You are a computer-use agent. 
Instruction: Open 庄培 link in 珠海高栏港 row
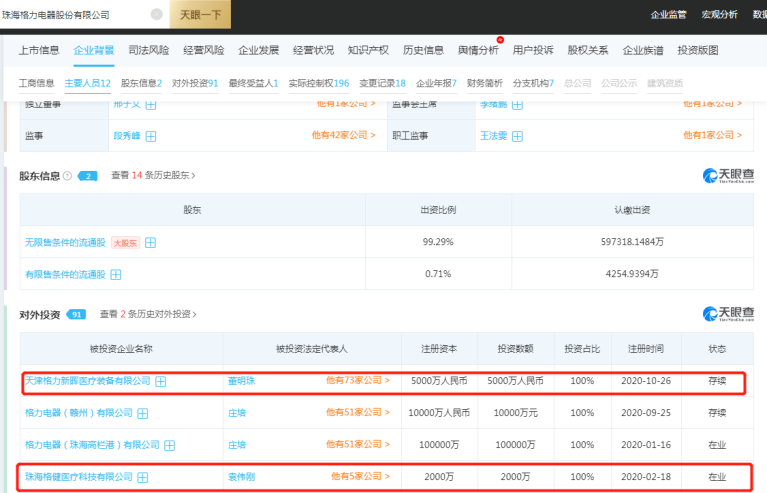click(237, 445)
